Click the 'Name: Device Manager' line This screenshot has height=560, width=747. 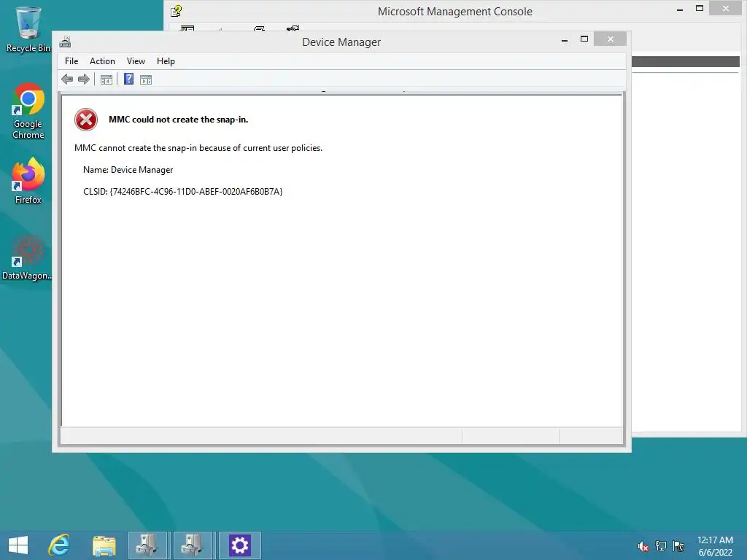coord(128,170)
